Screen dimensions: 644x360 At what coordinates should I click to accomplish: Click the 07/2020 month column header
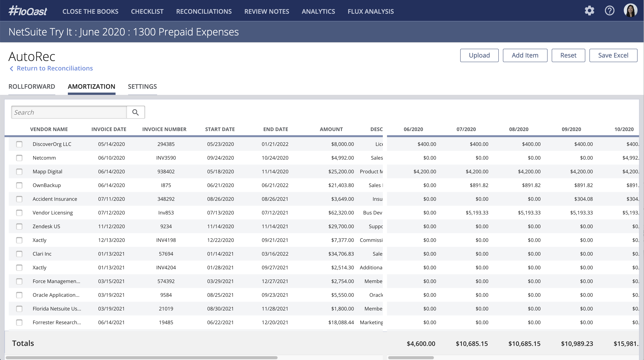coord(466,129)
